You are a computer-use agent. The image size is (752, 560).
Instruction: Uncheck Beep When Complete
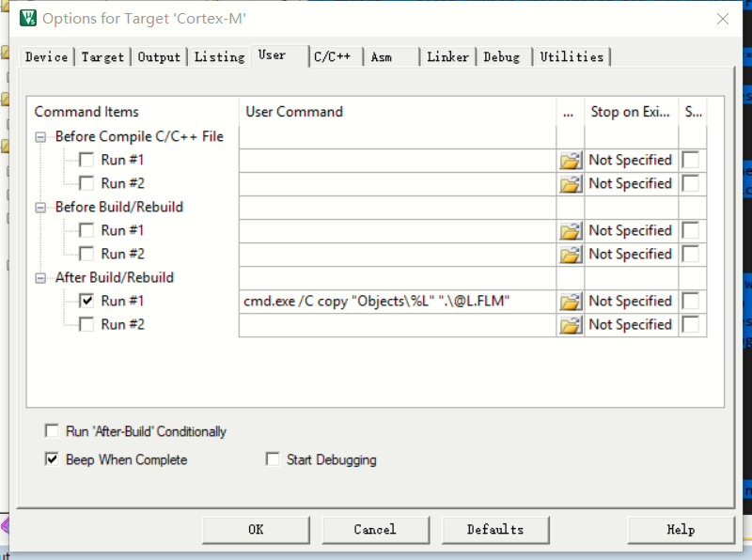click(52, 459)
